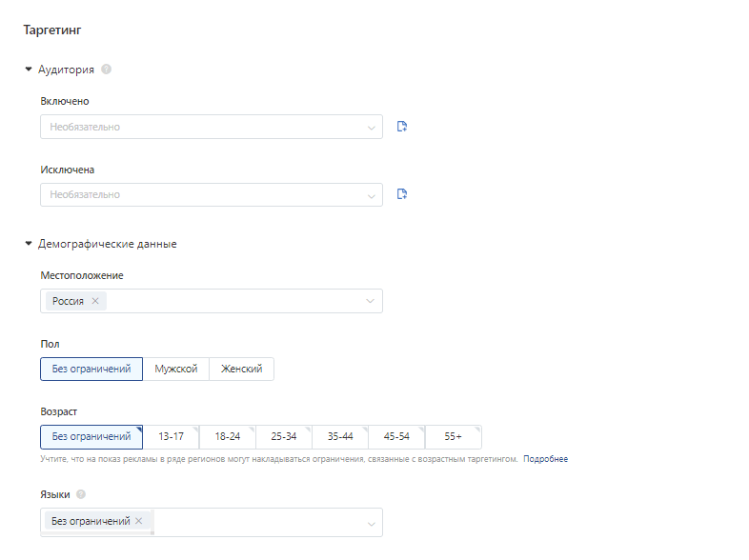Image resolution: width=749 pixels, height=560 pixels.
Task: Click the file icon beside Исключена field
Action: (x=402, y=194)
